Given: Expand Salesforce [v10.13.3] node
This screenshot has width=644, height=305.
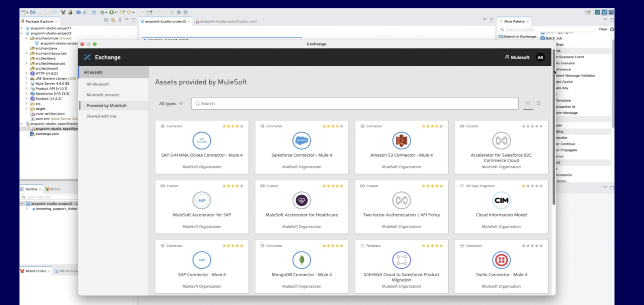Looking at the screenshot, I should (27, 94).
